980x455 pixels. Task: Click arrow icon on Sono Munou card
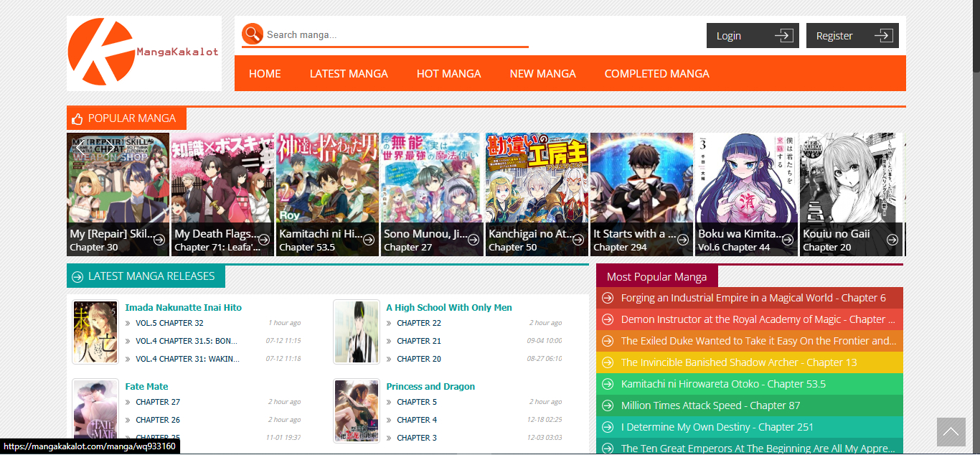(473, 240)
